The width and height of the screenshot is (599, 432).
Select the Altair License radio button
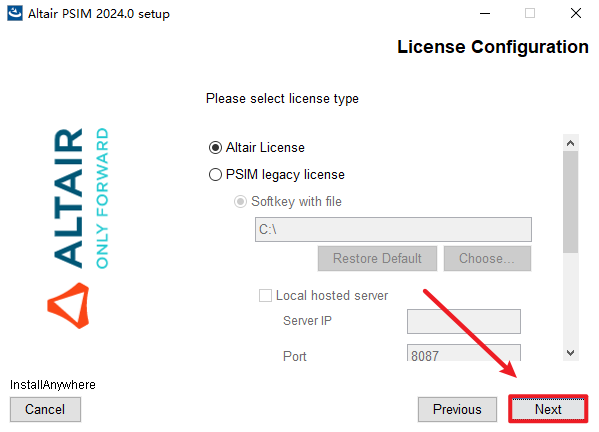pos(215,147)
